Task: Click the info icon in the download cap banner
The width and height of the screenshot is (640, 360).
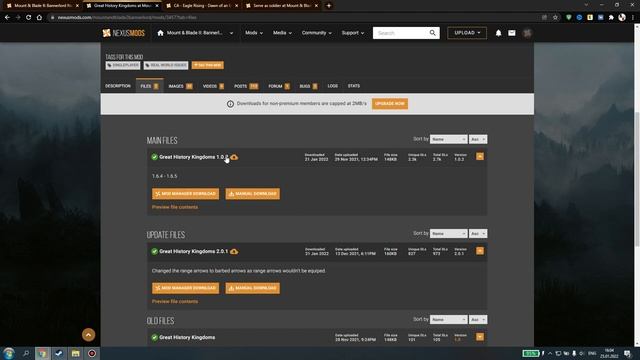Action: (x=230, y=104)
